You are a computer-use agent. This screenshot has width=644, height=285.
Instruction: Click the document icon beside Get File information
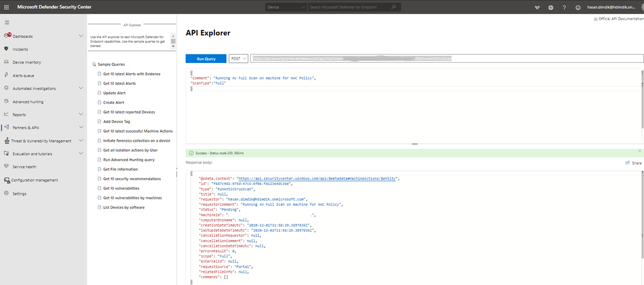[100, 169]
